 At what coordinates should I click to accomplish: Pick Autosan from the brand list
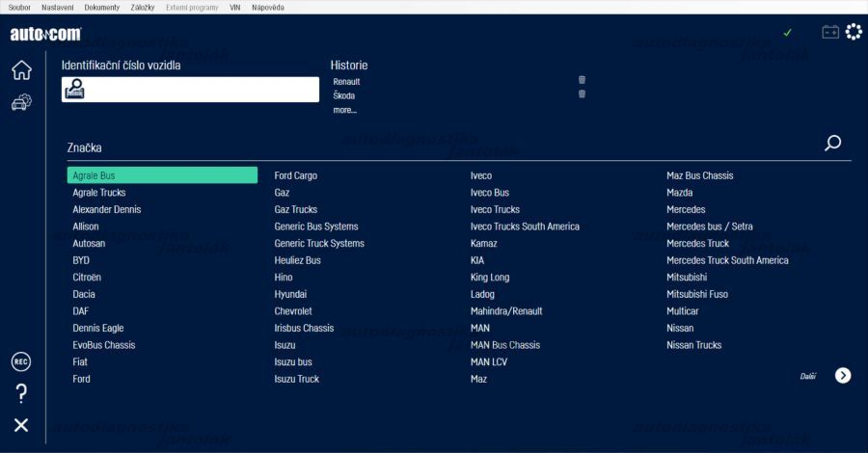pyautogui.click(x=89, y=244)
